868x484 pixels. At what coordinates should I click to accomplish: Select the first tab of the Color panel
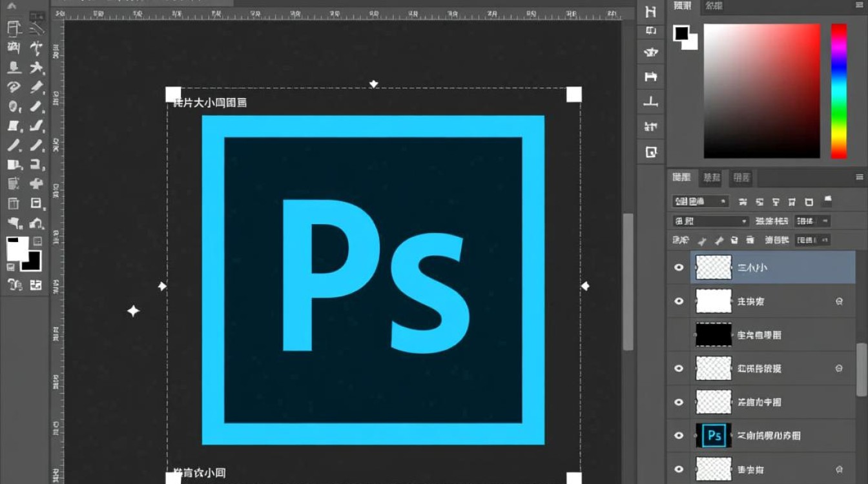point(683,6)
